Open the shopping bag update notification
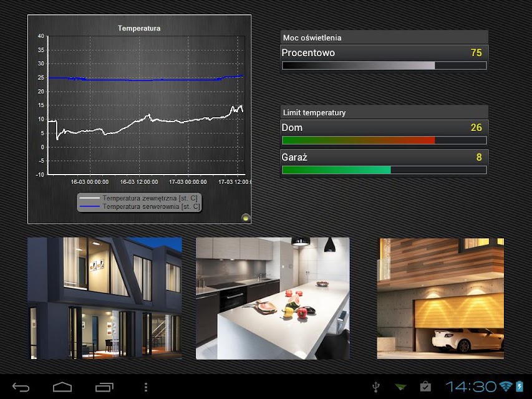Image resolution: width=532 pixels, height=399 pixels. [x=425, y=387]
